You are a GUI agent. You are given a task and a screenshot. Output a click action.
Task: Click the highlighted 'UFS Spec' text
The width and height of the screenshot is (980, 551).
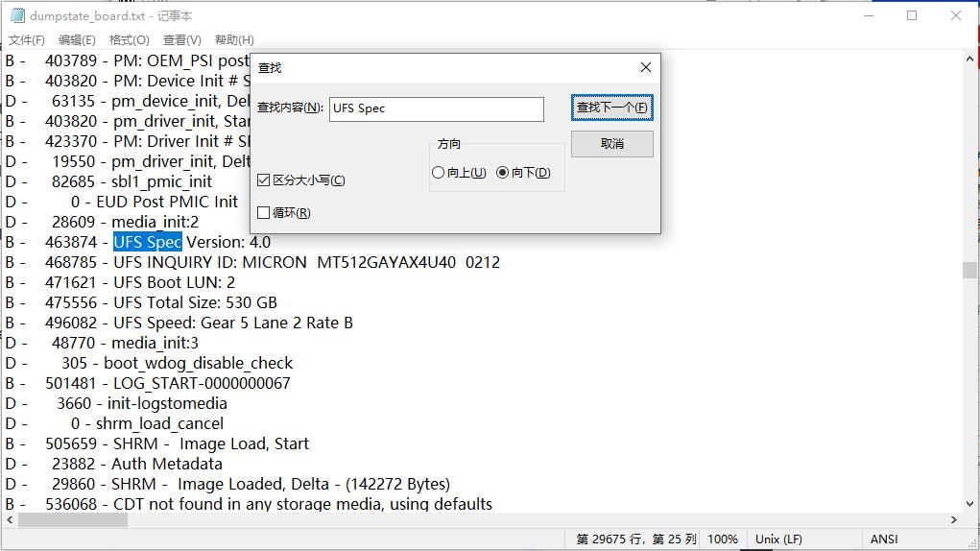click(x=148, y=242)
